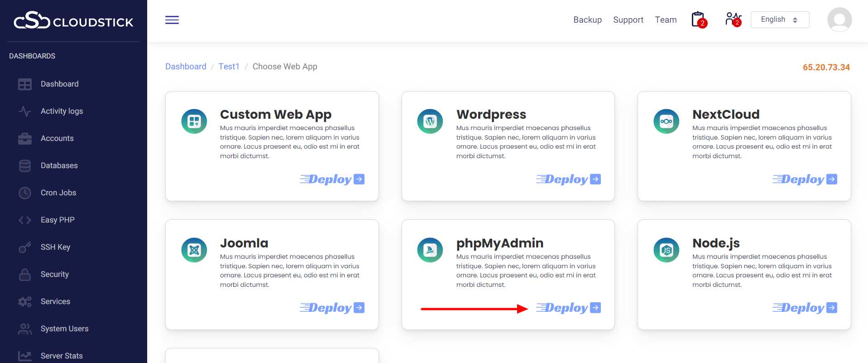This screenshot has height=363, width=868.
Task: Open Backup in the top navigation
Action: click(587, 20)
